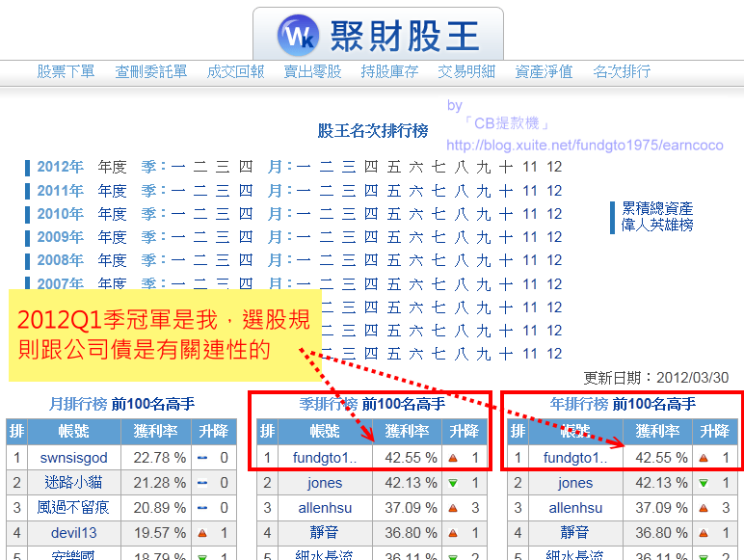Image resolution: width=744 pixels, height=560 pixels.
Task: Open 迷路小貓 account in monthly ranking
Action: [x=73, y=483]
